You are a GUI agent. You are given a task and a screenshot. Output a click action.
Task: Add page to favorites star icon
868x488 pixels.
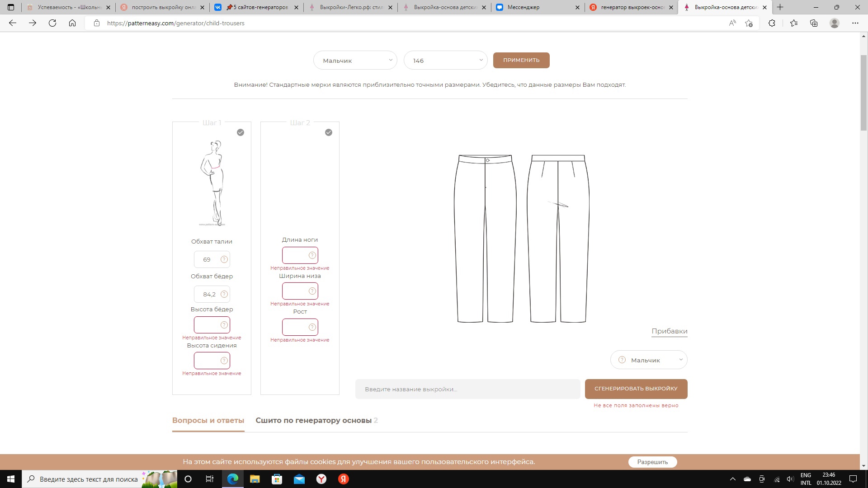coord(749,23)
